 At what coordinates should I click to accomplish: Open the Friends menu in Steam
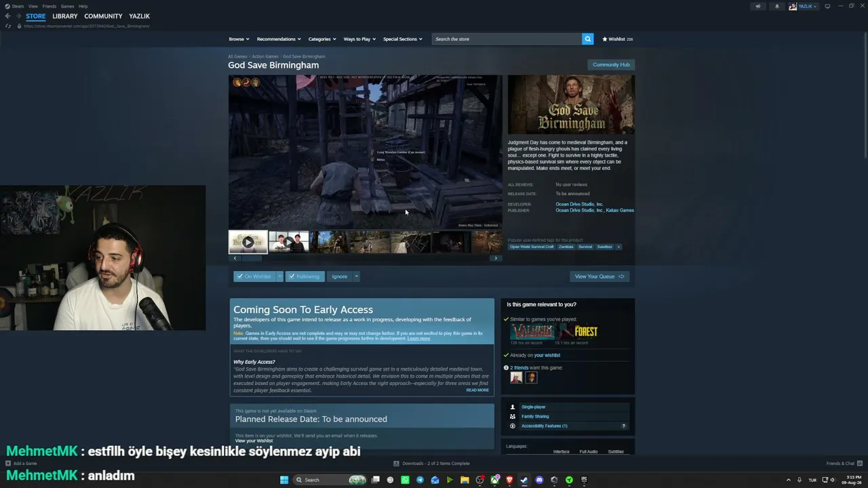(x=49, y=6)
